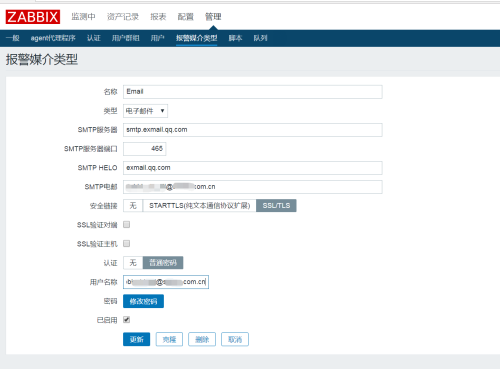
Task: Click the 修改密码 button
Action: pos(143,301)
